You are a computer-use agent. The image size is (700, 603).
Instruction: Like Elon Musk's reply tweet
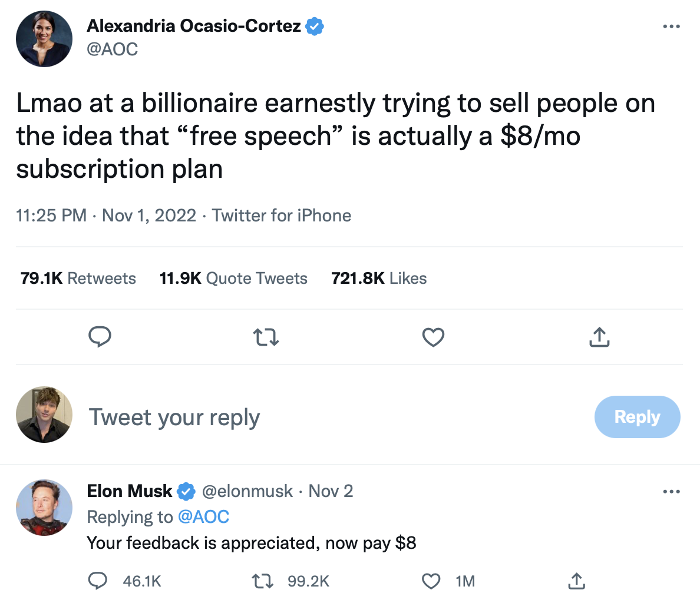(431, 581)
